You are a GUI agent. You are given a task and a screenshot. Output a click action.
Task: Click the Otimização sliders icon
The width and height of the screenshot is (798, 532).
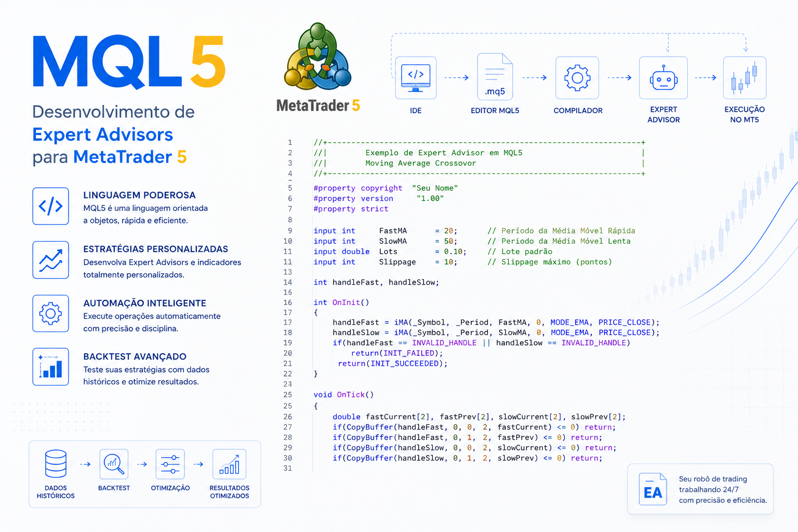pos(170,464)
